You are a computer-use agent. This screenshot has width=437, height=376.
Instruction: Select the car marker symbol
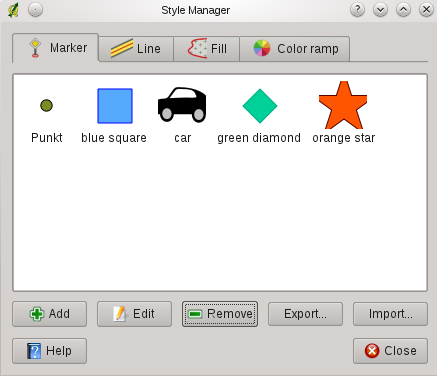(x=182, y=105)
